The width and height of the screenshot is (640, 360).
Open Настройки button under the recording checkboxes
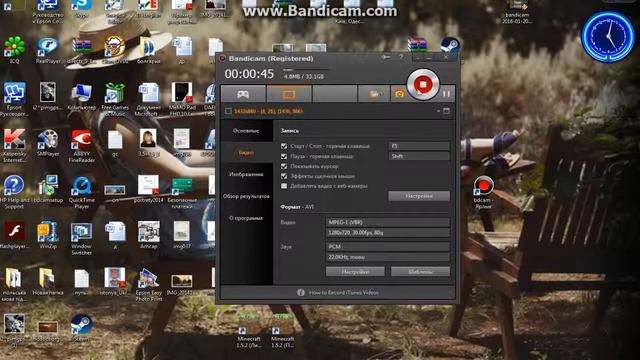(x=419, y=196)
